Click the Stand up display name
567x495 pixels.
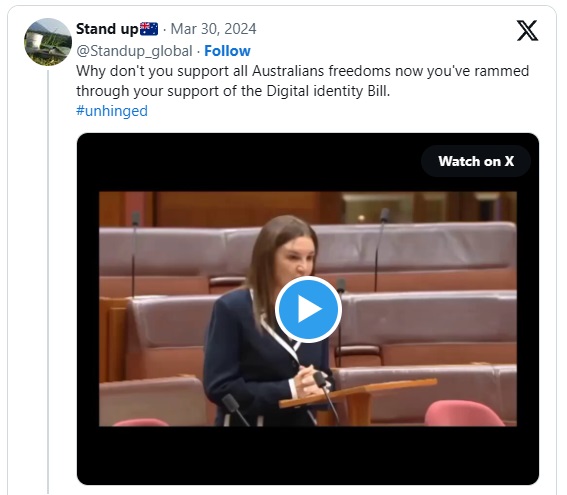107,29
